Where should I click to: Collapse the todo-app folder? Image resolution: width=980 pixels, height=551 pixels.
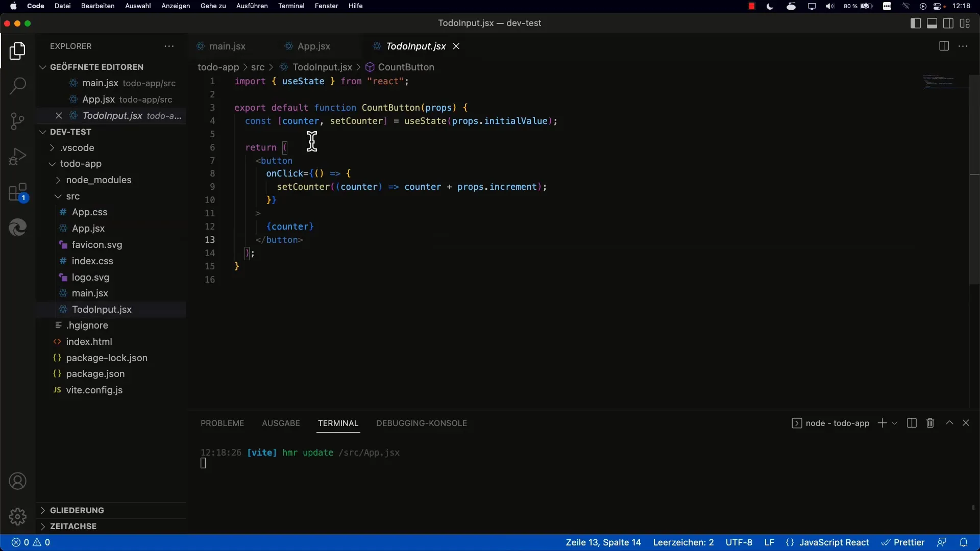pyautogui.click(x=81, y=164)
